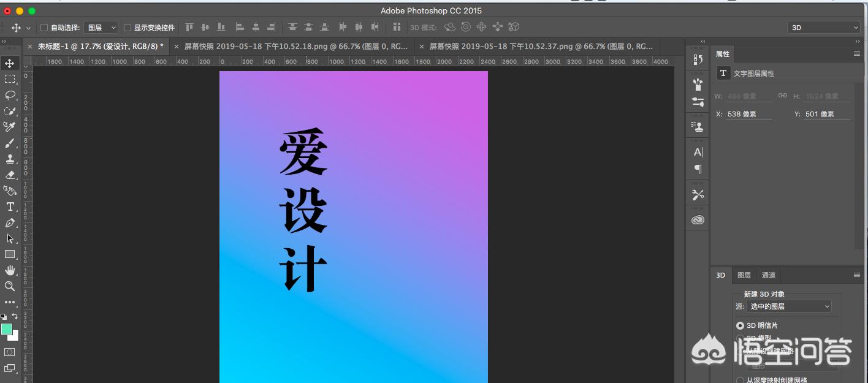868x383 pixels.
Task: Select the Clone Stamp tool
Action: [9, 158]
